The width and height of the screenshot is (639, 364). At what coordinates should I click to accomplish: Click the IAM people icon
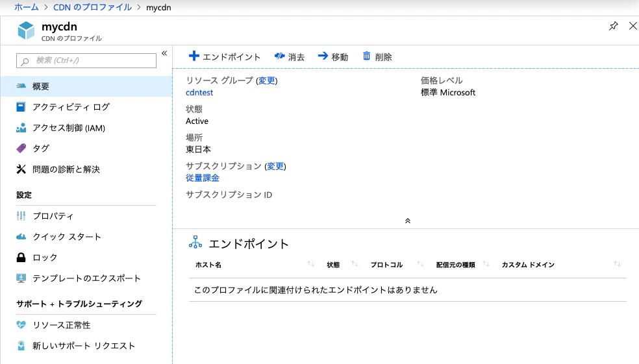[x=21, y=128]
